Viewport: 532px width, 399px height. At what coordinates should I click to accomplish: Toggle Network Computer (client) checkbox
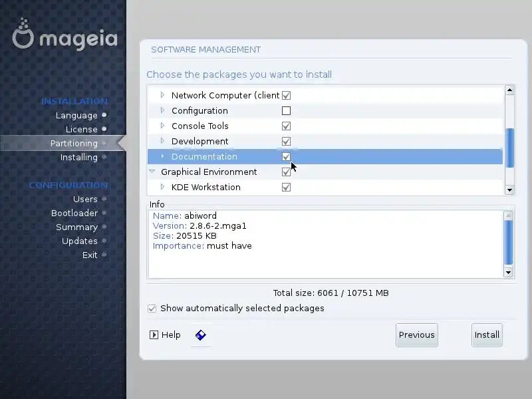(286, 96)
